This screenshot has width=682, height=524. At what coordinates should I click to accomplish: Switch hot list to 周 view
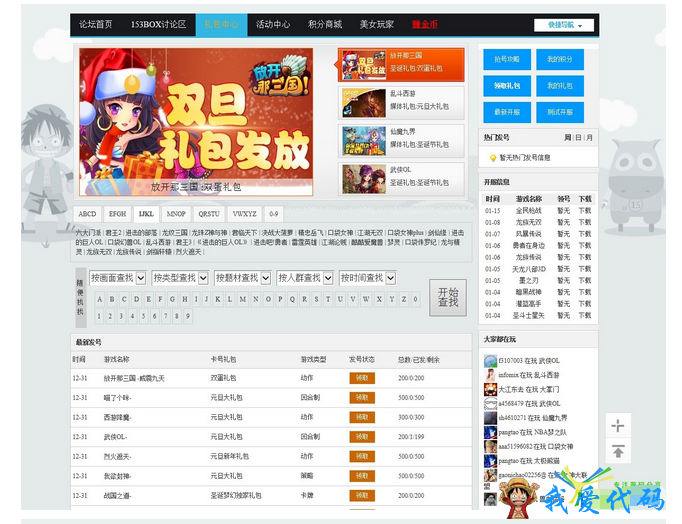tap(568, 137)
